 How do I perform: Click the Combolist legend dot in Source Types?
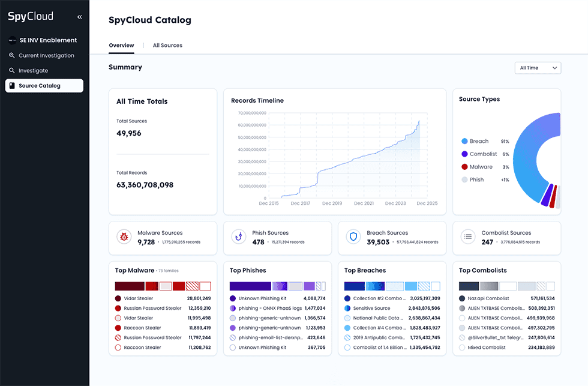[x=464, y=154]
